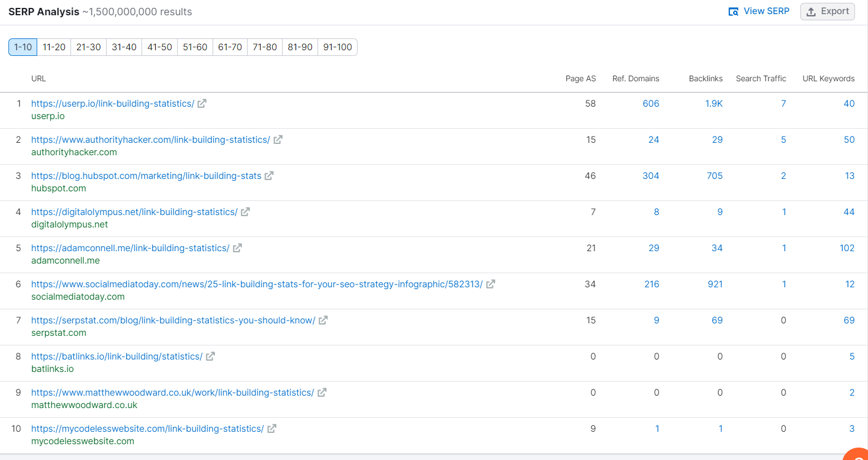Click 216 referring domains for socialmediatoday.com
Viewport: 868px width, 460px height.
tap(652, 284)
